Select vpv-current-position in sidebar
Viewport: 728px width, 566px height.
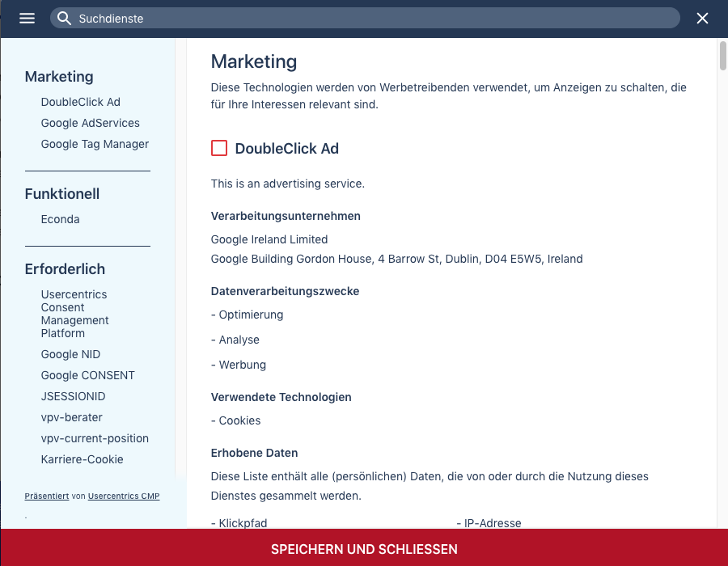95,438
